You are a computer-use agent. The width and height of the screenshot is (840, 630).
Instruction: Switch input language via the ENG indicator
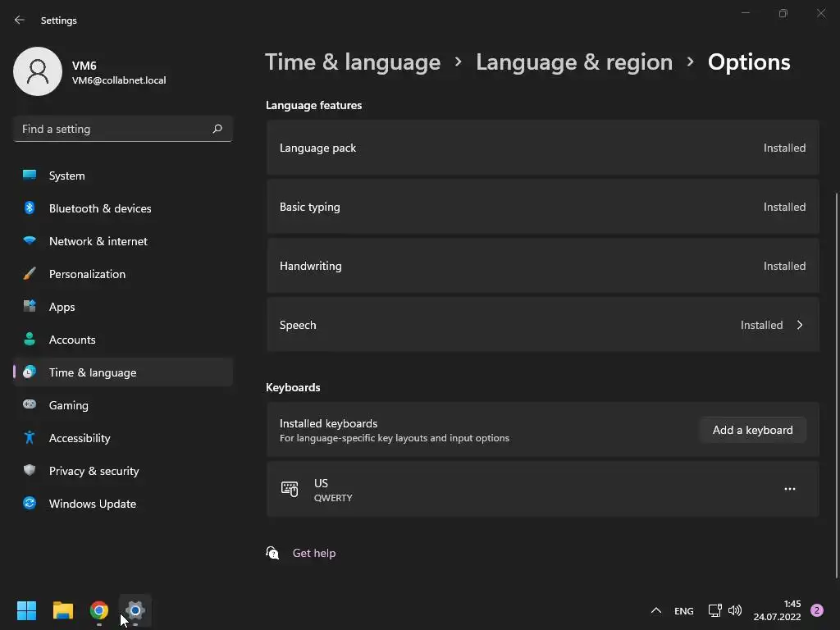(683, 610)
